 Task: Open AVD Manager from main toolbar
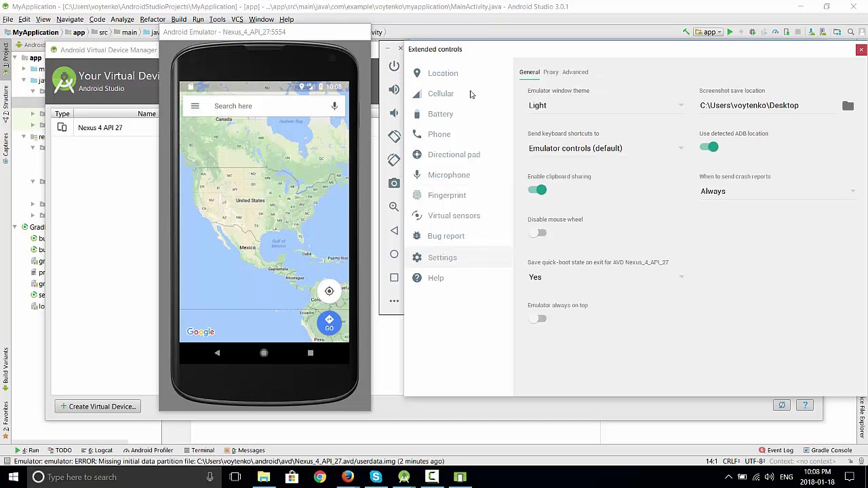click(823, 32)
